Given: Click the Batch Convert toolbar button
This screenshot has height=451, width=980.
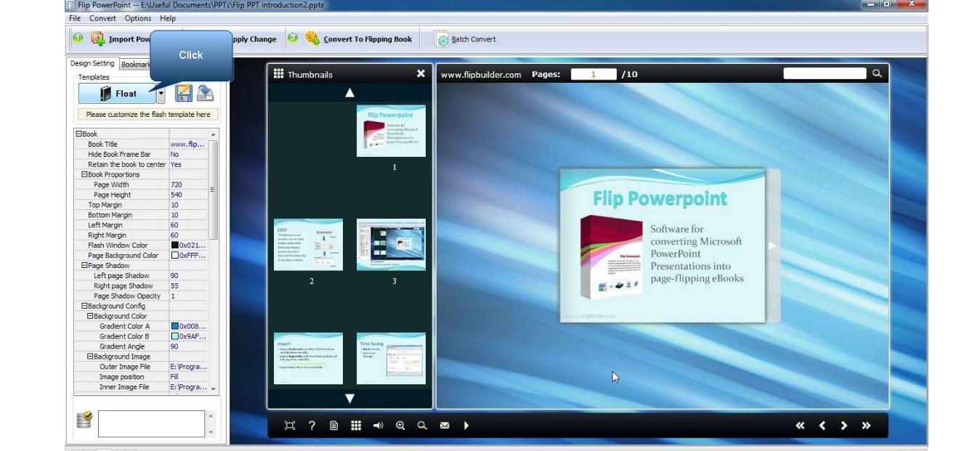Looking at the screenshot, I should (x=466, y=39).
